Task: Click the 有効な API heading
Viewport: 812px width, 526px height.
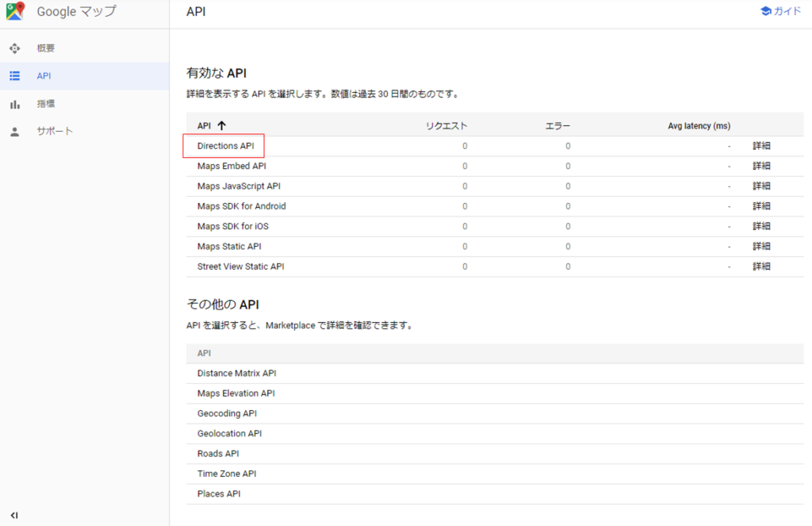Action: point(216,73)
